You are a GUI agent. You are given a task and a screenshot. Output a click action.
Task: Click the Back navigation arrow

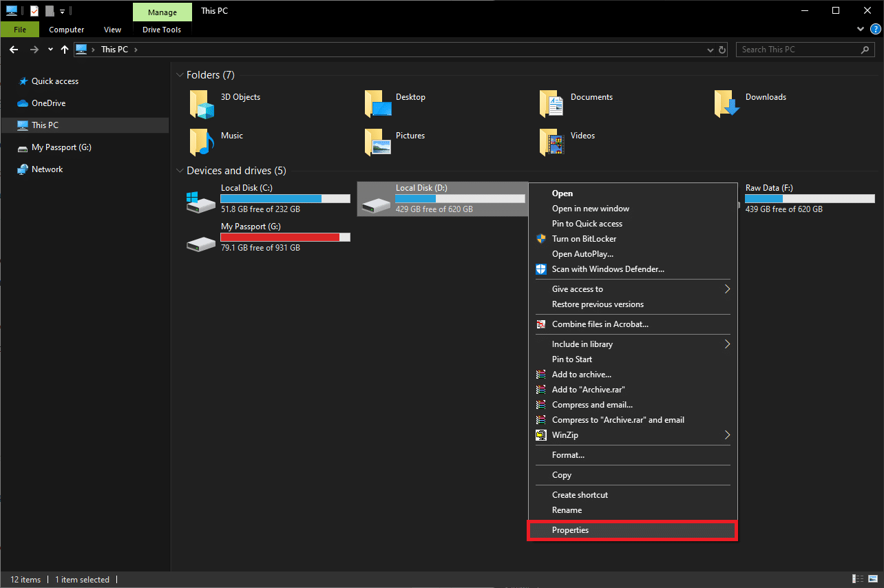click(14, 50)
